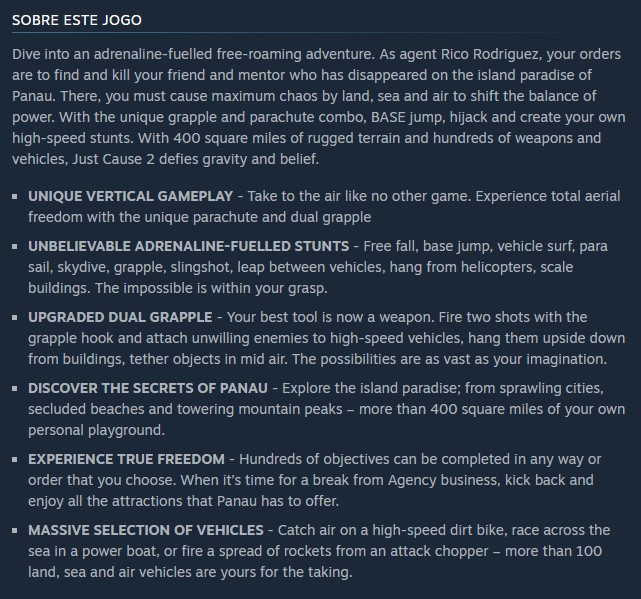Click the bullet marker before UNBELIEVABLE ADRENALINE-FUELLED STUNTS

[16, 246]
